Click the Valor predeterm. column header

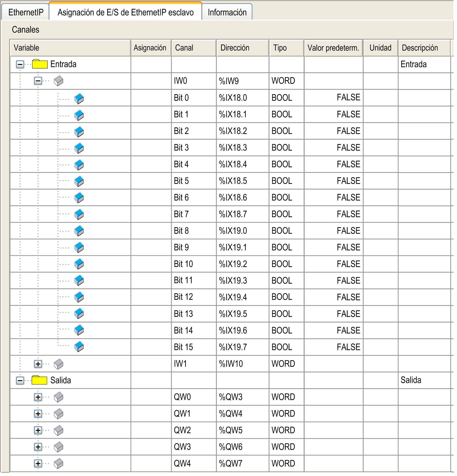[333, 48]
